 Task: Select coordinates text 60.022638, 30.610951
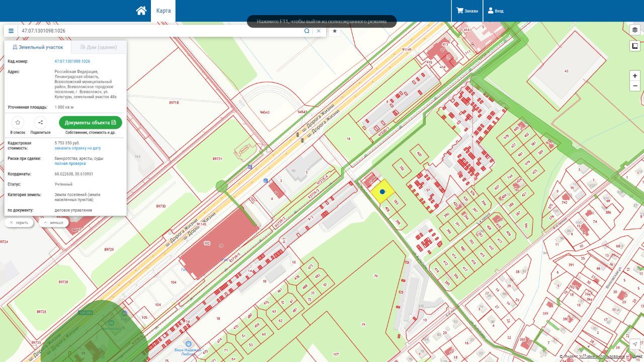[74, 174]
